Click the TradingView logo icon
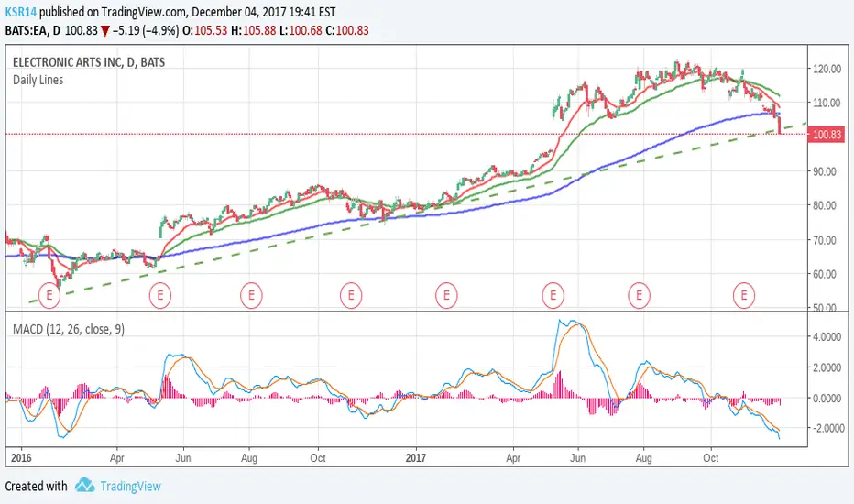 click(85, 485)
